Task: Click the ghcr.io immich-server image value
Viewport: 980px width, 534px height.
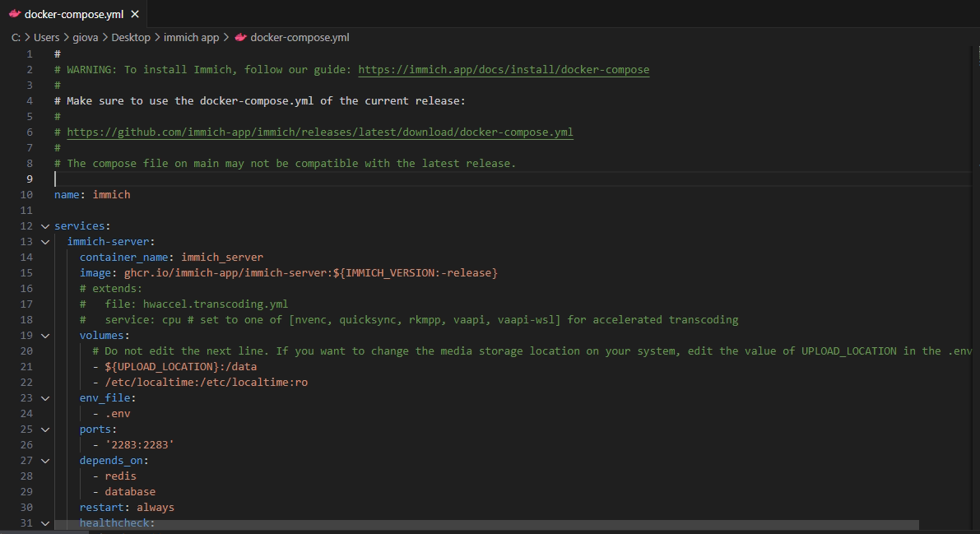Action: coord(311,272)
